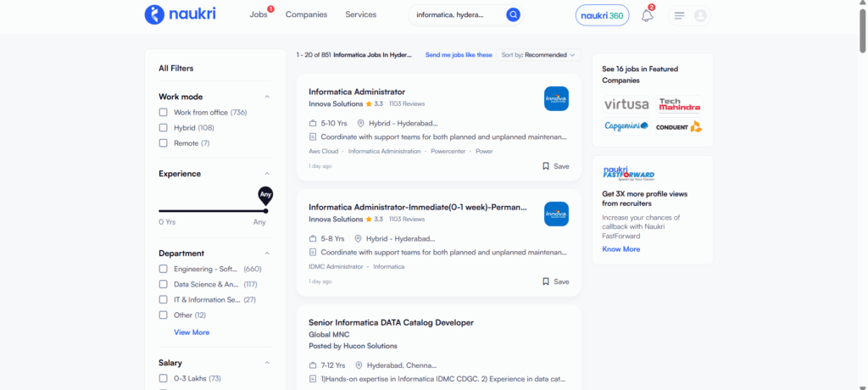Collapse the Salary filter section
The width and height of the screenshot is (868, 390).
pyautogui.click(x=267, y=363)
